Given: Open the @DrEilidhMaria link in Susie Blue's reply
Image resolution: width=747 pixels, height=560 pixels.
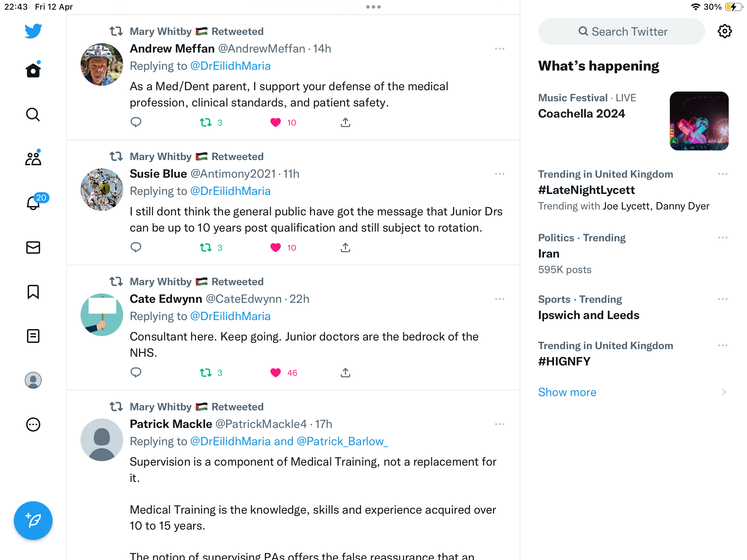Looking at the screenshot, I should (x=230, y=191).
